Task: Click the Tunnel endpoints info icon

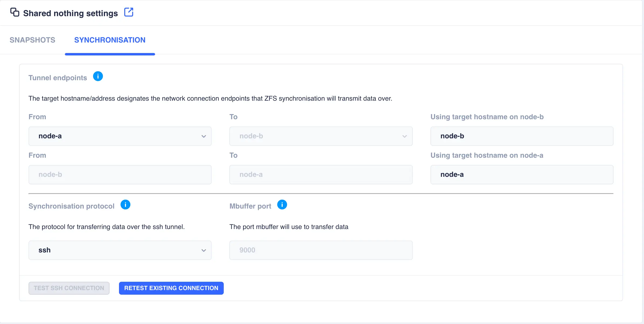Action: coord(98,76)
